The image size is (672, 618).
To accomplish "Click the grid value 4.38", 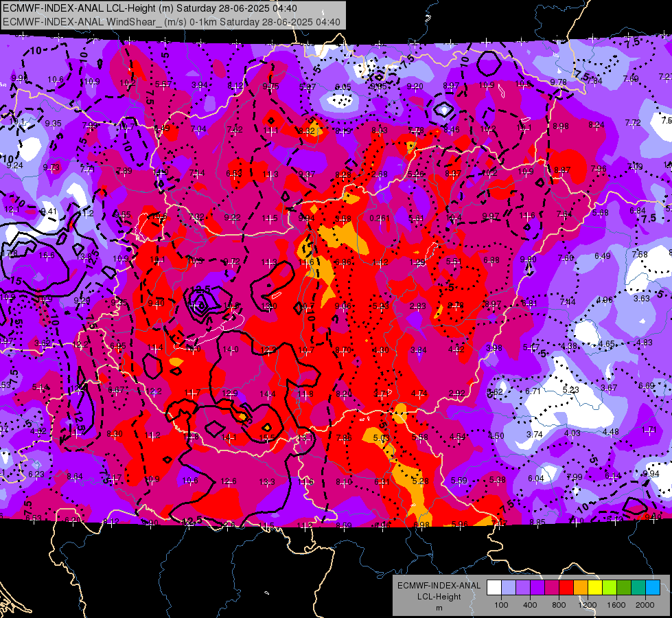I will (569, 346).
